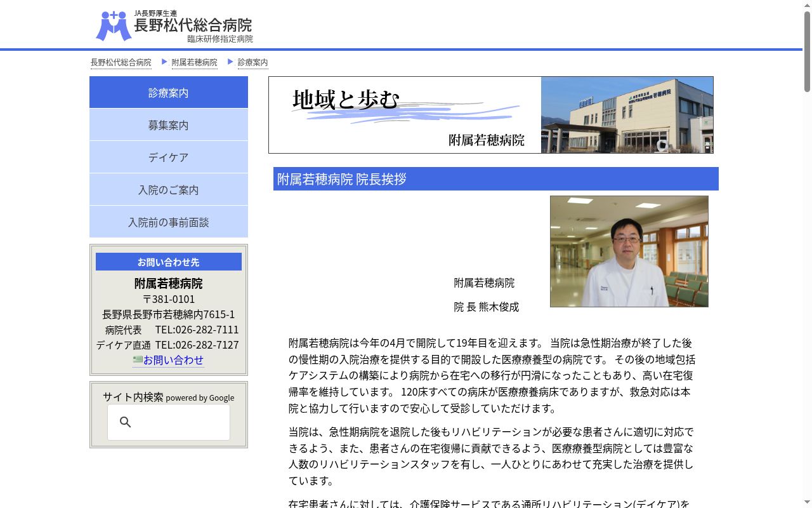Click arrow icon before 附属若穂病院 breadcrumb
This screenshot has height=508, width=812.
(x=164, y=62)
